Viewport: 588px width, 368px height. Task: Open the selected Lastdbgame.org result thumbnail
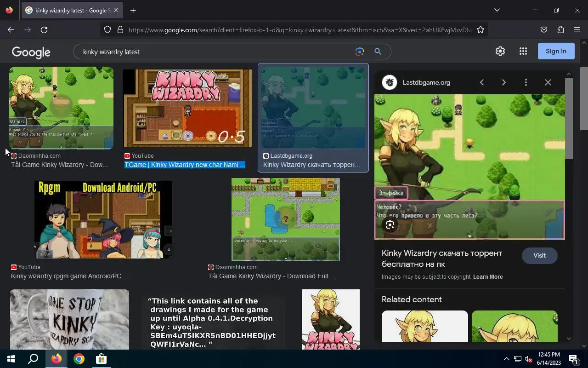tap(313, 108)
